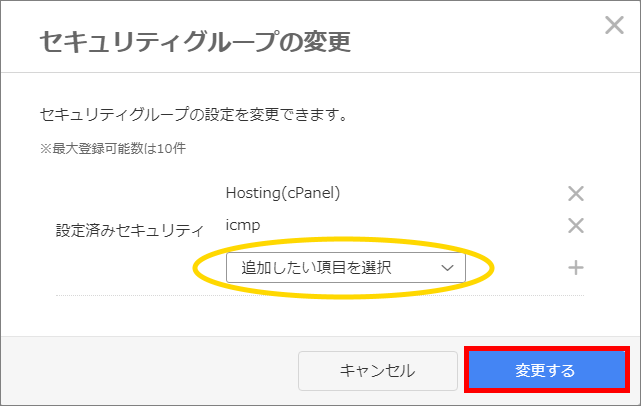The width and height of the screenshot is (641, 406).
Task: Confirm by clicking 変更する
Action: click(x=547, y=370)
